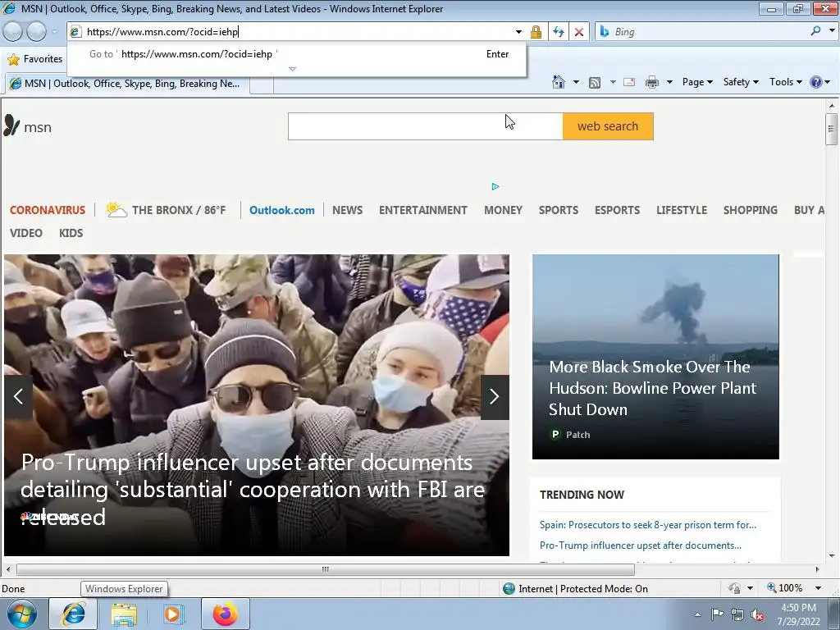Open the Print options dropdown arrow
The width and height of the screenshot is (840, 630).
point(669,82)
